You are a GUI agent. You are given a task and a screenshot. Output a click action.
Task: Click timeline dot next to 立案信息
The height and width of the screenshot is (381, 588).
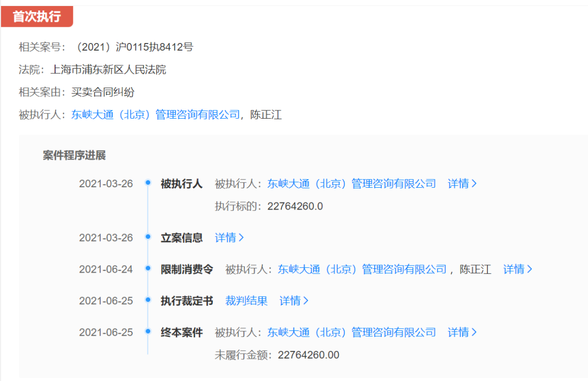coord(148,237)
